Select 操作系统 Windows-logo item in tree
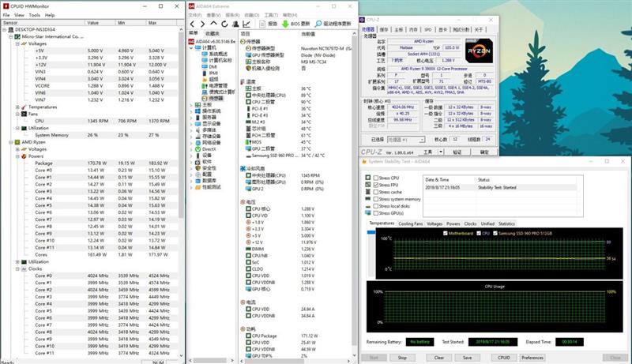The height and width of the screenshot is (364, 632). tap(208, 111)
